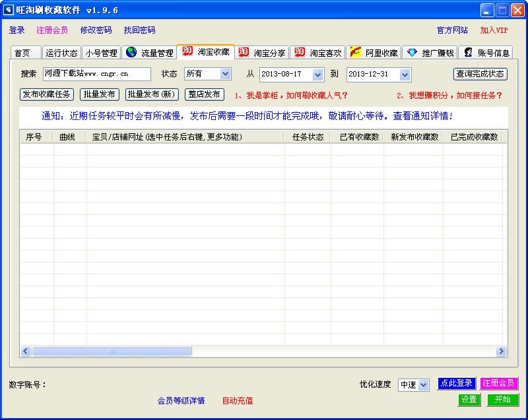The image size is (528, 420).
Task: Open help link 我是掌柜，如何刷收藏人气
Action: (291, 96)
